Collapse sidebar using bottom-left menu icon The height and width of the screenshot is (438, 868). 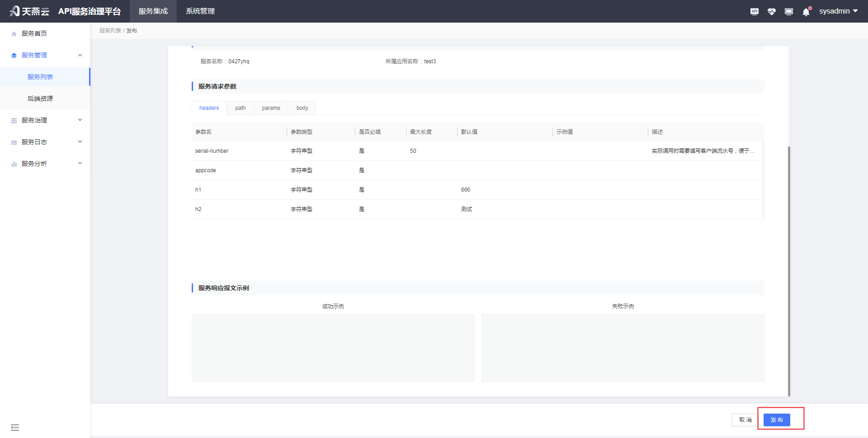click(x=15, y=428)
